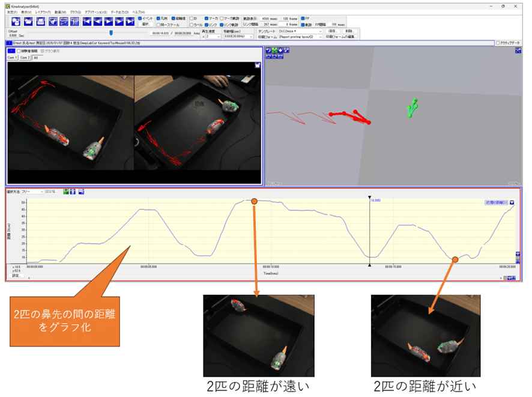532x397 pixels.
Task: Click the current time field 00:00:14.033
Action: coord(160,33)
